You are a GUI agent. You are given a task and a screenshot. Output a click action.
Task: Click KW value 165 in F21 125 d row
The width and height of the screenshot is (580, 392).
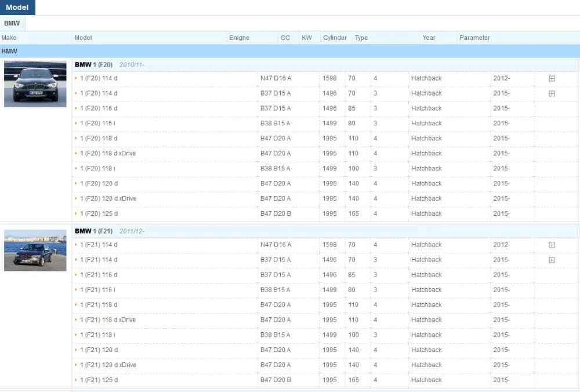(x=353, y=380)
